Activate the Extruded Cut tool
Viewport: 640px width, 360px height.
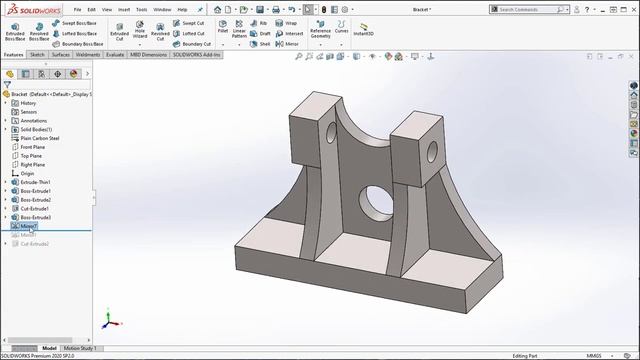119,31
